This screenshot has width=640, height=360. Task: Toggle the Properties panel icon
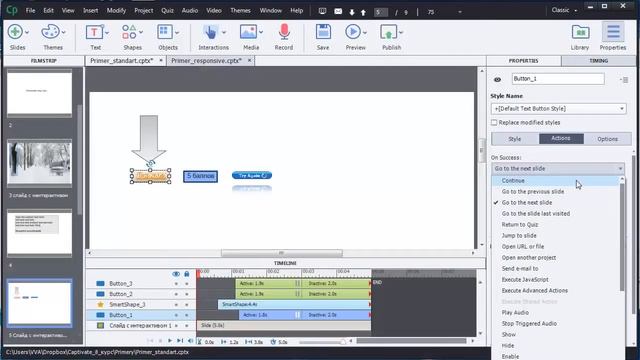(x=613, y=32)
